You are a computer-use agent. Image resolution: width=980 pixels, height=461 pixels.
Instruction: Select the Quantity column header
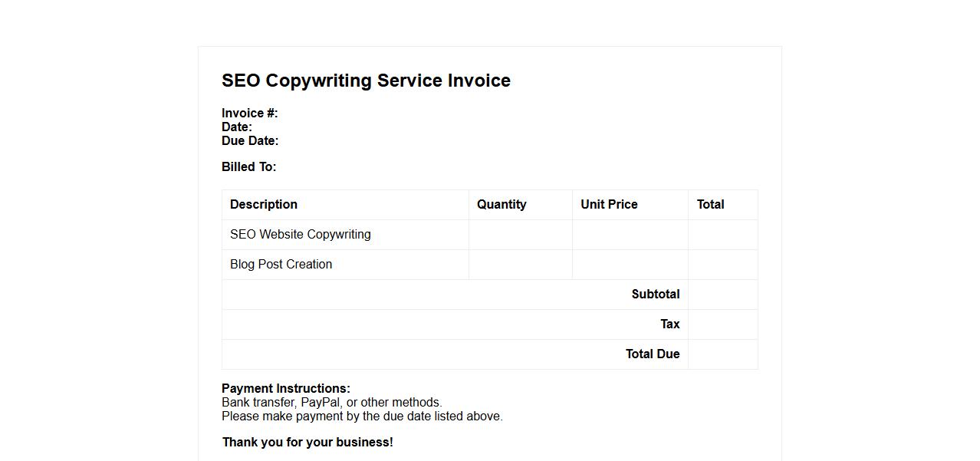502,205
